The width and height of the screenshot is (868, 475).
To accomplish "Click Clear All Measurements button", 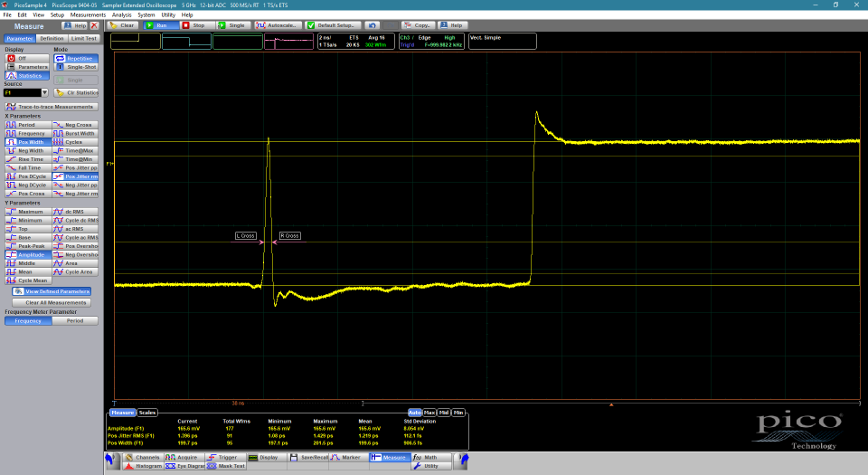I will point(51,302).
